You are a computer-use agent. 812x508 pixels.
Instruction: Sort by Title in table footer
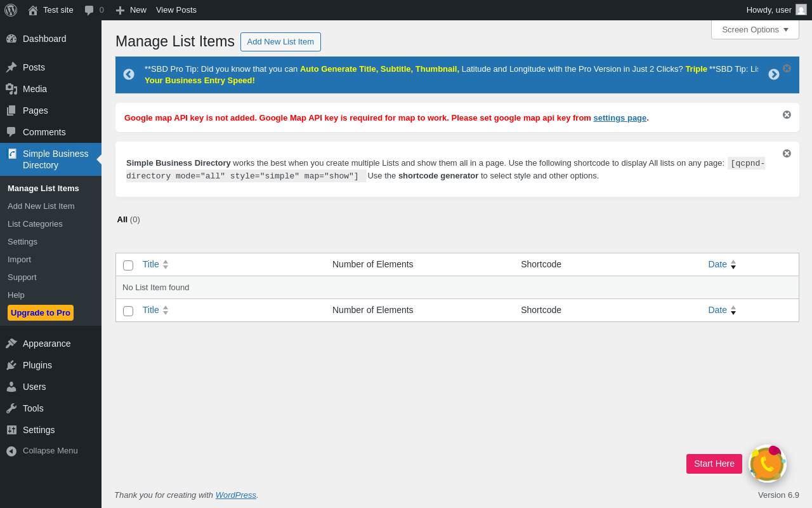click(155, 310)
